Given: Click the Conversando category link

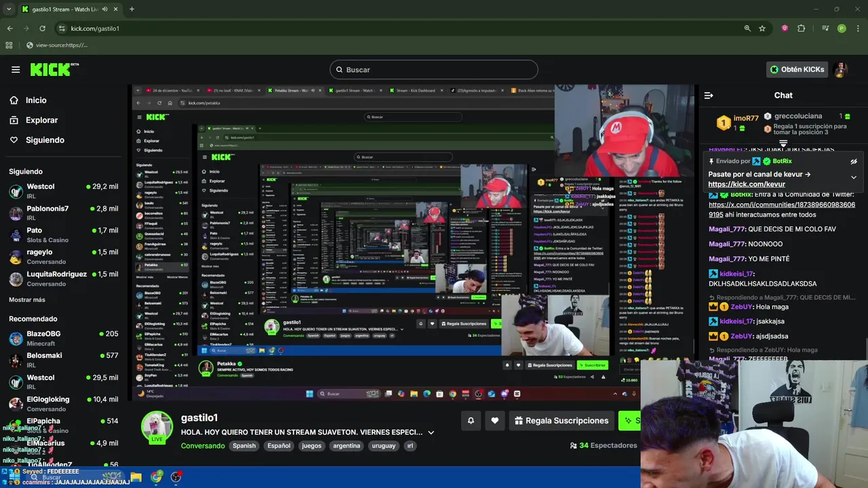Looking at the screenshot, I should (203, 446).
